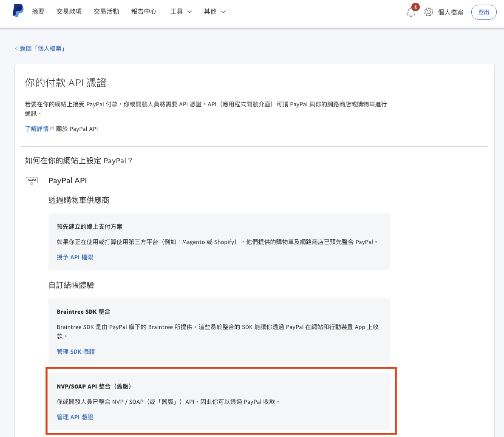Expand the 其他 dropdown menu
This screenshot has height=437, width=504.
click(215, 11)
